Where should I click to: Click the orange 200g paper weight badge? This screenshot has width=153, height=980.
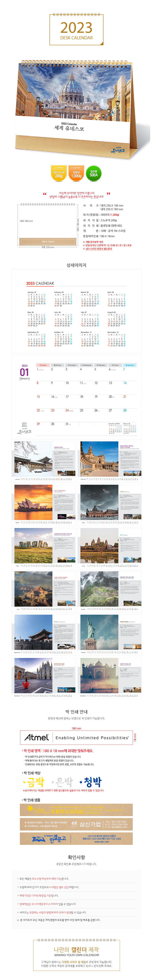[x=59, y=173]
